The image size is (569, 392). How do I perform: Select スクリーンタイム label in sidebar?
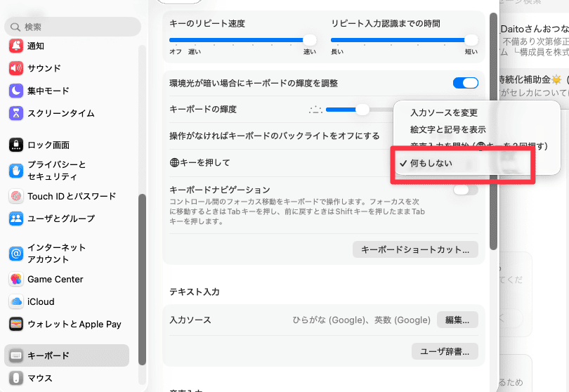tap(61, 113)
